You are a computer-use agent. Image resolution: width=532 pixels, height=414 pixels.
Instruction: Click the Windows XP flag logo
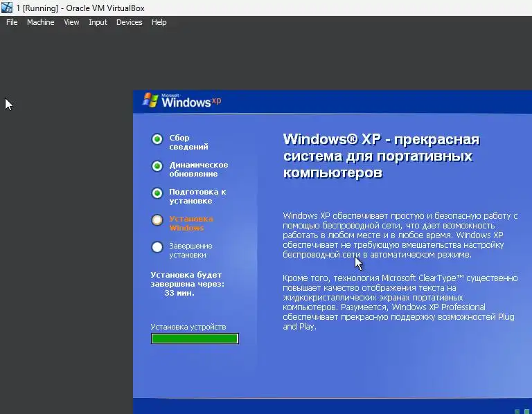[x=150, y=100]
